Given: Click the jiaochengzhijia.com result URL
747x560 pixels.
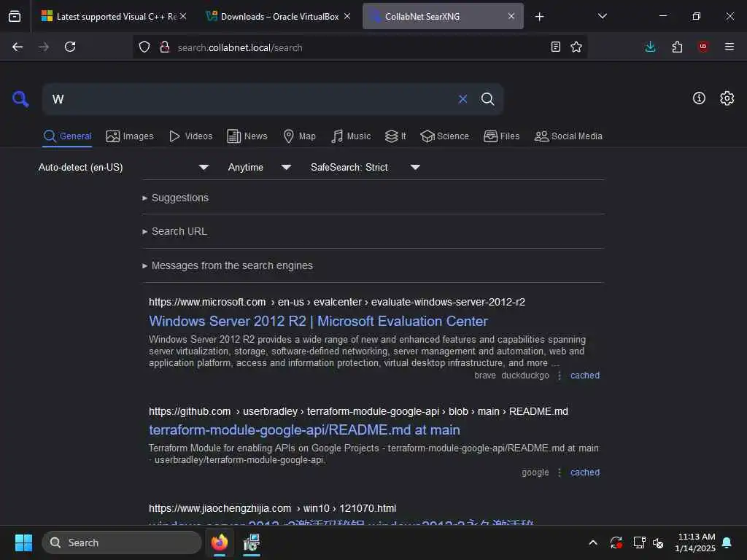Looking at the screenshot, I should pos(273,508).
